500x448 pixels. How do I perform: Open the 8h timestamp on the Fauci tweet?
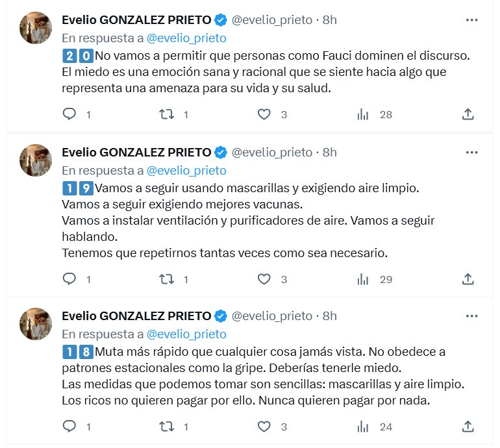point(330,20)
